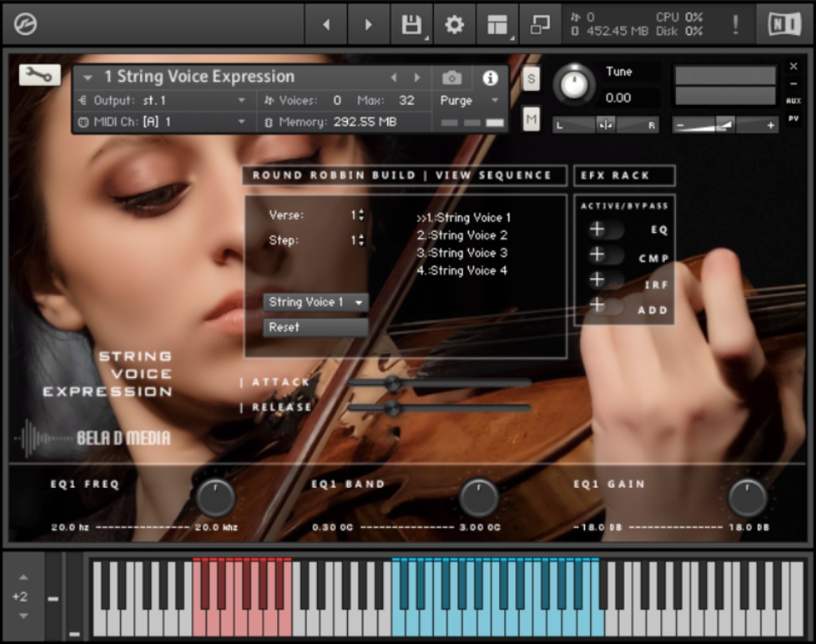Click the ROUND ROBBIN BUILD | VIEW SEQUENCE header
The height and width of the screenshot is (644, 816).
coord(405,176)
